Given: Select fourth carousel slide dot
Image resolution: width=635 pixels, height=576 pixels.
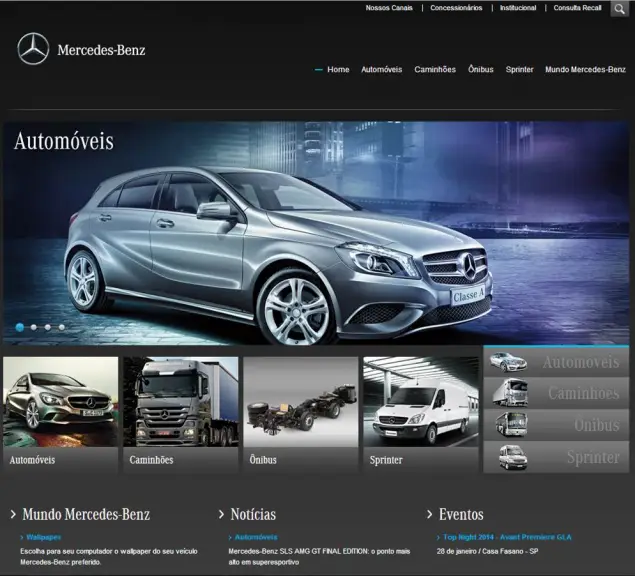Looking at the screenshot, I should click(62, 327).
